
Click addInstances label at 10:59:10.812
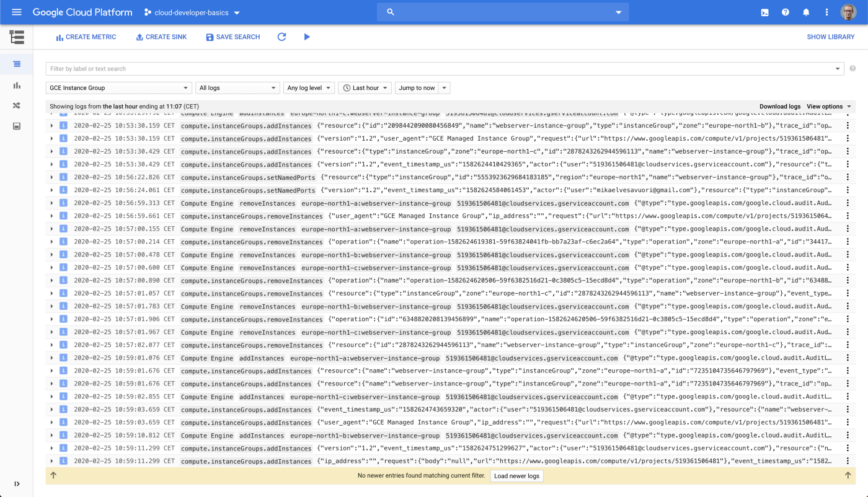click(262, 436)
